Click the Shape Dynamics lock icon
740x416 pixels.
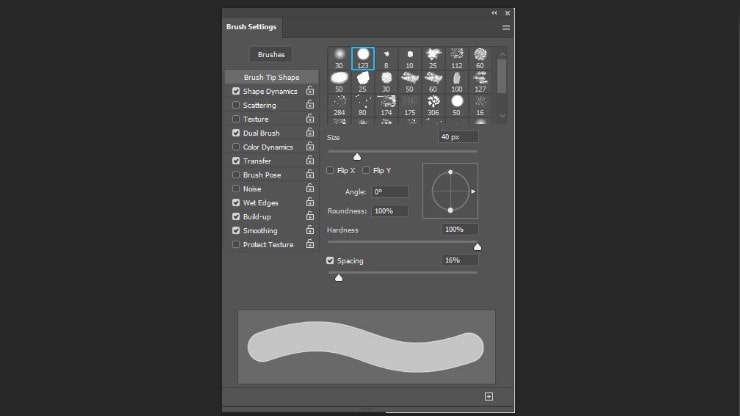pyautogui.click(x=311, y=91)
